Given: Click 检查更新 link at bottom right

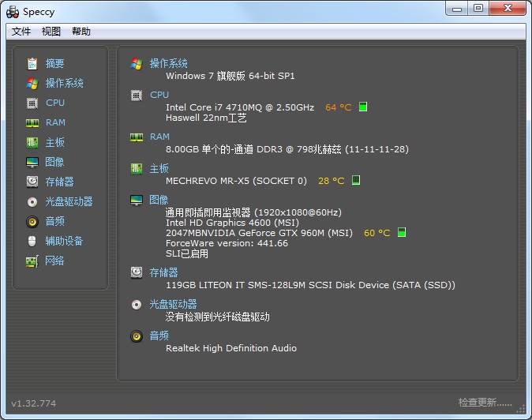Looking at the screenshot, I should (x=485, y=403).
